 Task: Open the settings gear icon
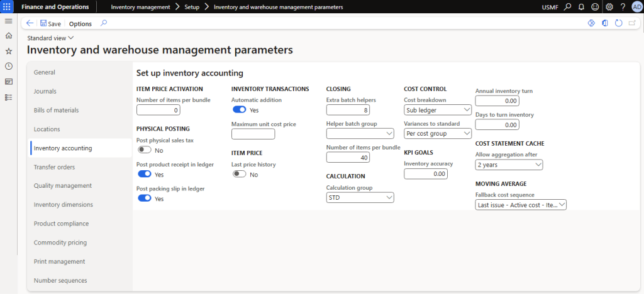click(x=609, y=7)
